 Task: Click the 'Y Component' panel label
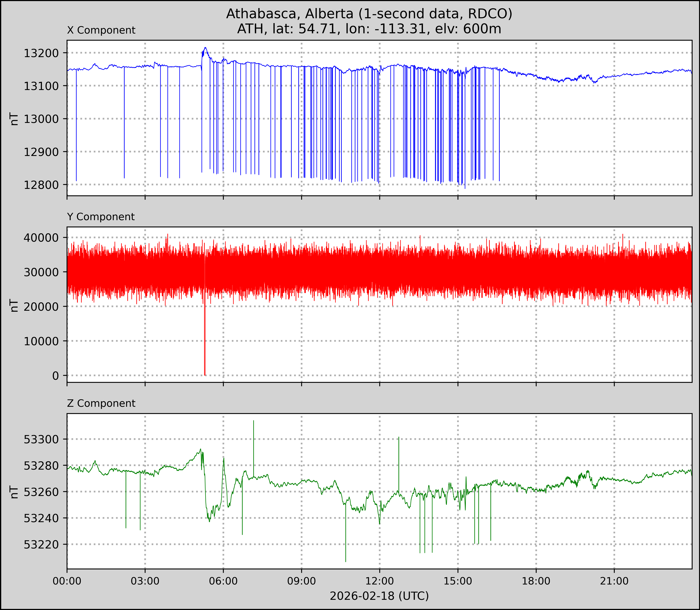101,217
